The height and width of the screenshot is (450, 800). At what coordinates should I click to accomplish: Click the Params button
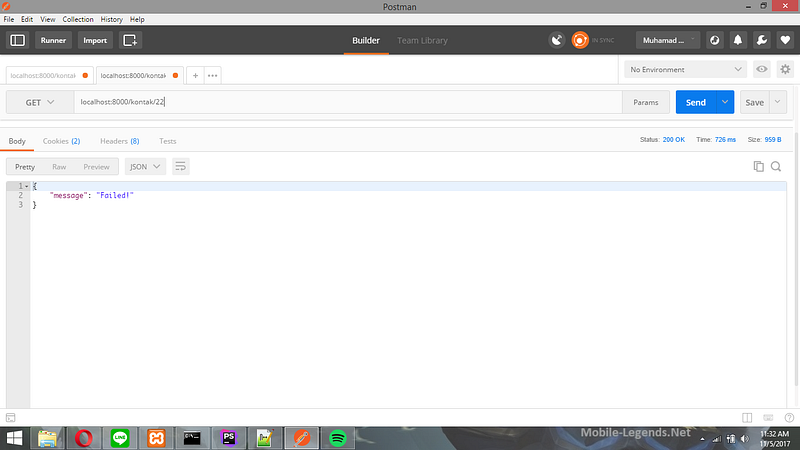(x=645, y=102)
